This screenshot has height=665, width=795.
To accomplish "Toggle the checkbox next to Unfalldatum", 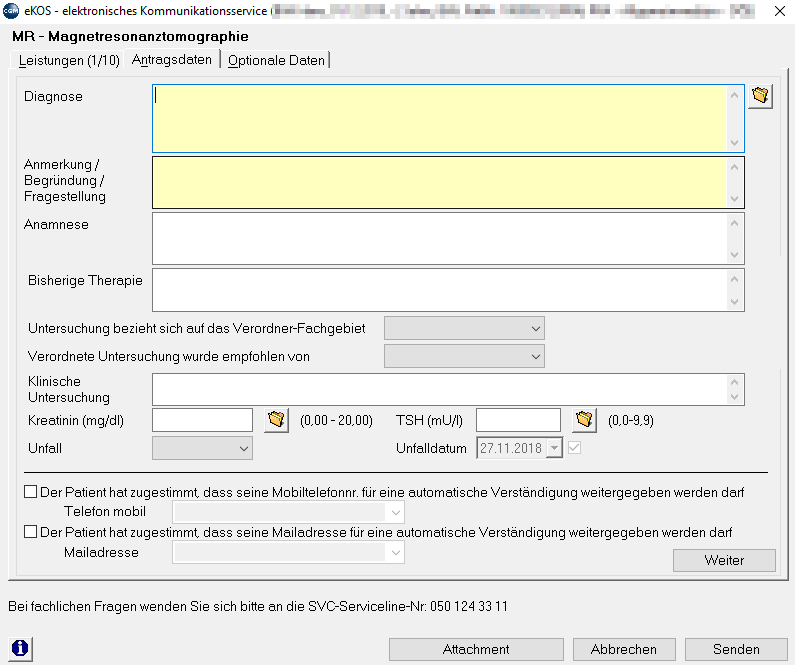I will pos(574,448).
